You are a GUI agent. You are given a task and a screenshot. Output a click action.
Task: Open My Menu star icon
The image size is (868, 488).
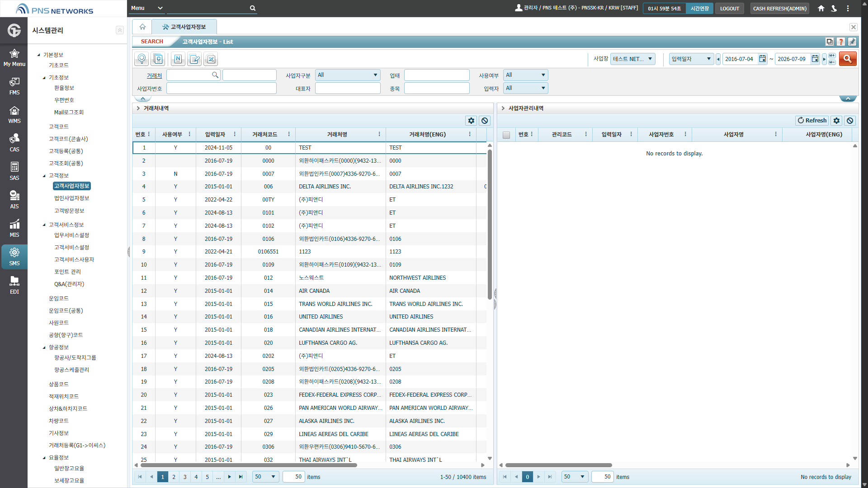tap(14, 57)
